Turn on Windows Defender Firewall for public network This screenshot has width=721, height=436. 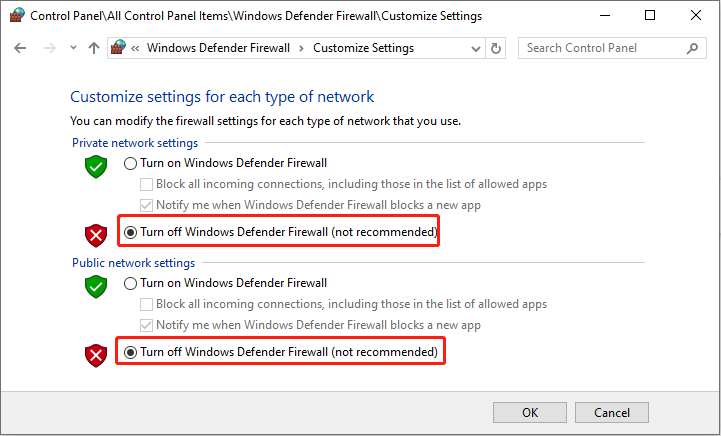[x=130, y=283]
